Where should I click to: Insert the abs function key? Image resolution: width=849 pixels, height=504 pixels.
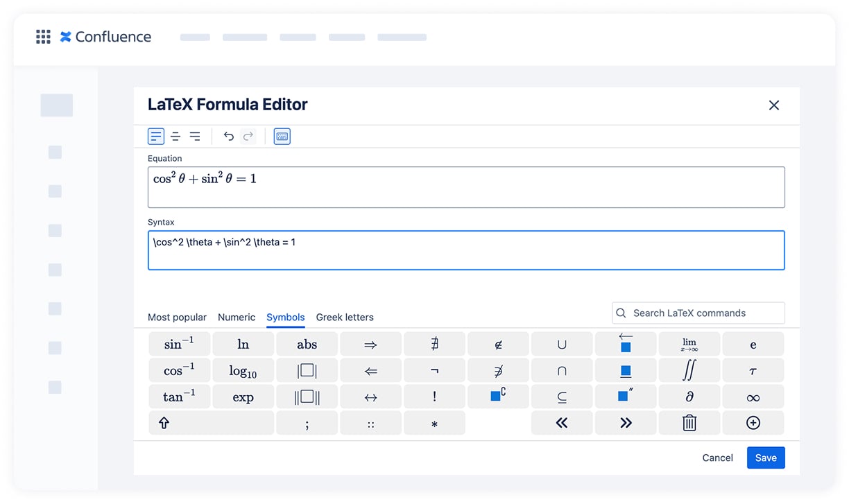click(307, 344)
